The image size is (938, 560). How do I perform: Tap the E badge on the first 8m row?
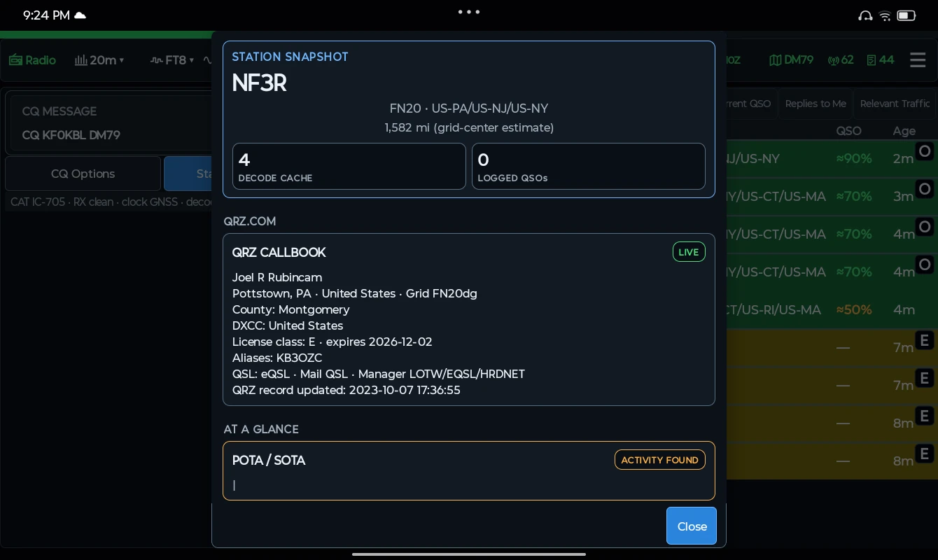click(925, 416)
